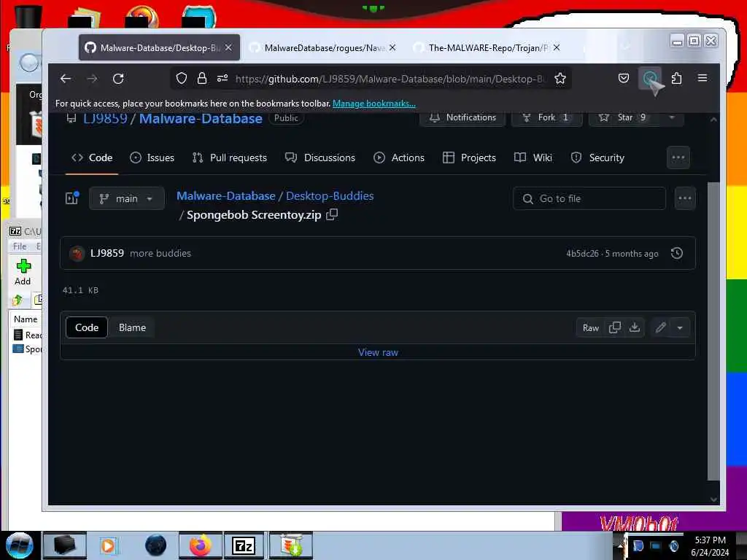Image resolution: width=747 pixels, height=560 pixels.
Task: Download the raw file icon
Action: click(635, 327)
